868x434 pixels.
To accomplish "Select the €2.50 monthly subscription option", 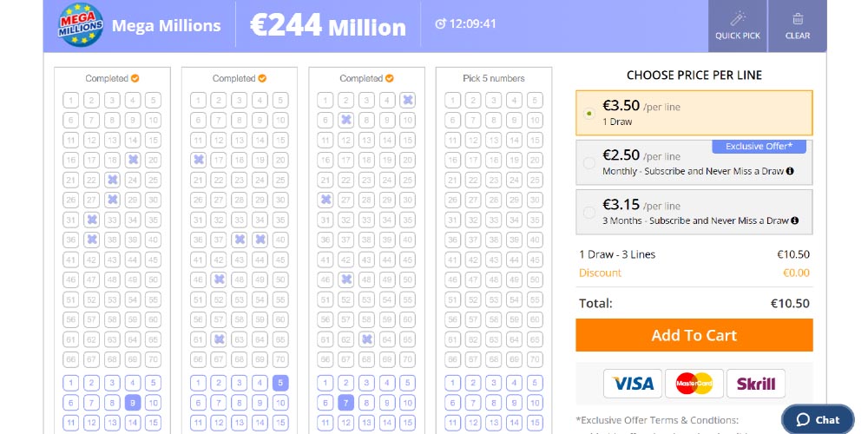I will click(590, 162).
